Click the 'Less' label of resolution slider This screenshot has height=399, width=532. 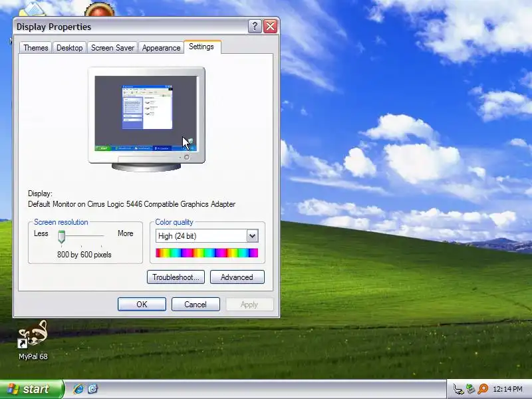click(x=41, y=233)
